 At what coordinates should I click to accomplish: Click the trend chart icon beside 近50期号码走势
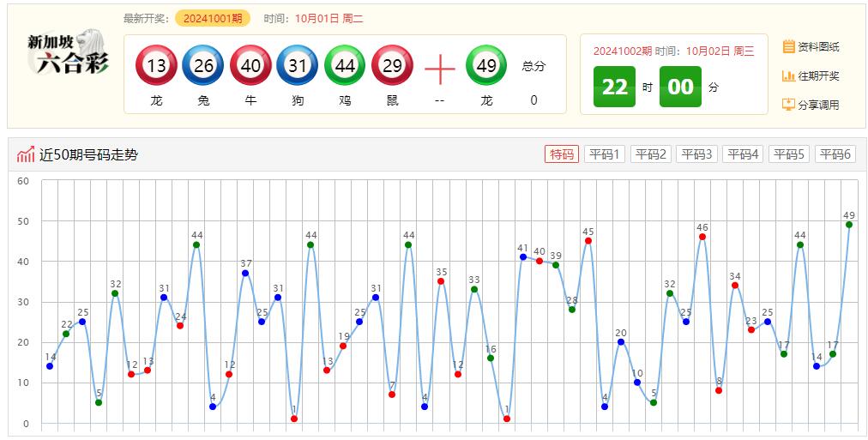coord(26,154)
